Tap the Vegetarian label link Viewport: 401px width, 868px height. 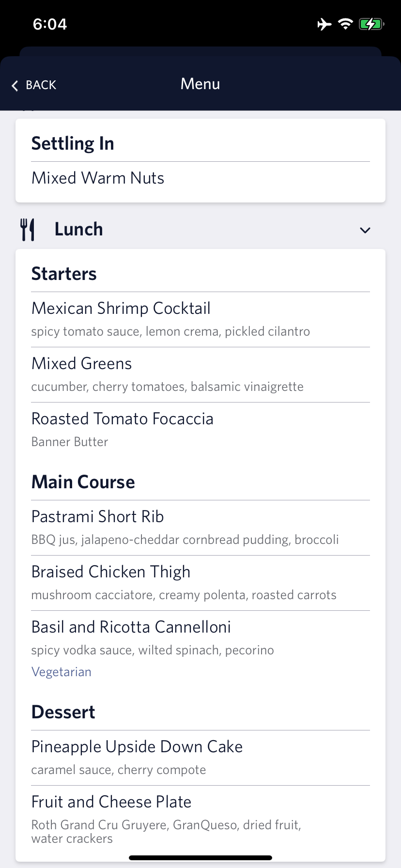click(x=61, y=672)
